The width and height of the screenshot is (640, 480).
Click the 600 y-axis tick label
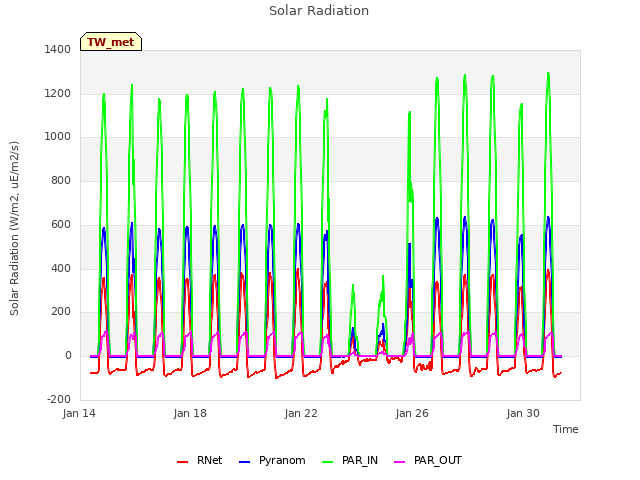point(61,224)
